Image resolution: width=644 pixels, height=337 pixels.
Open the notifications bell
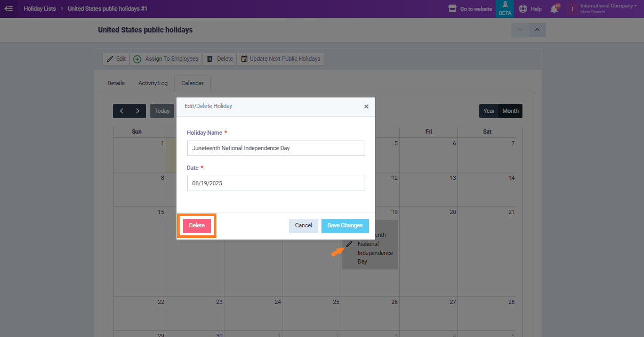pos(554,9)
